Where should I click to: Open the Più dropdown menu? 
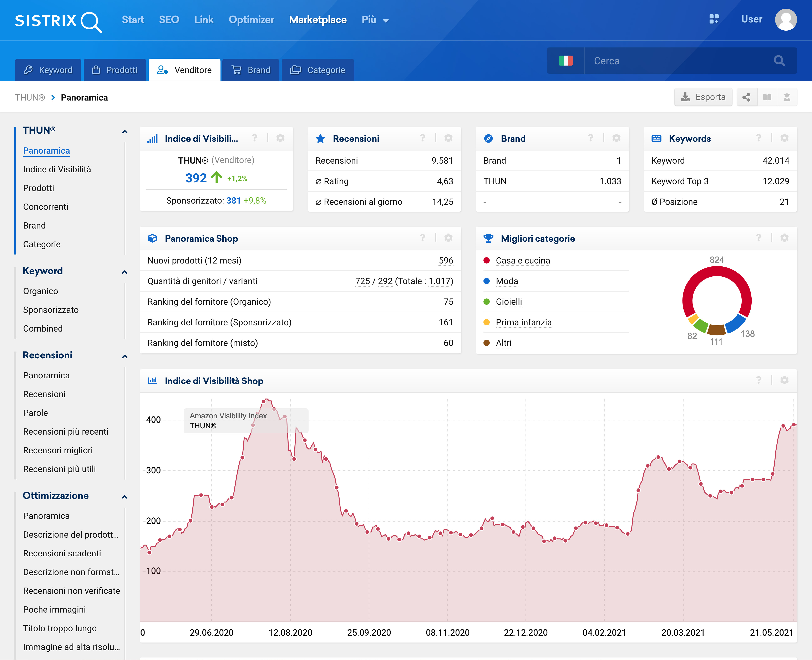(375, 20)
